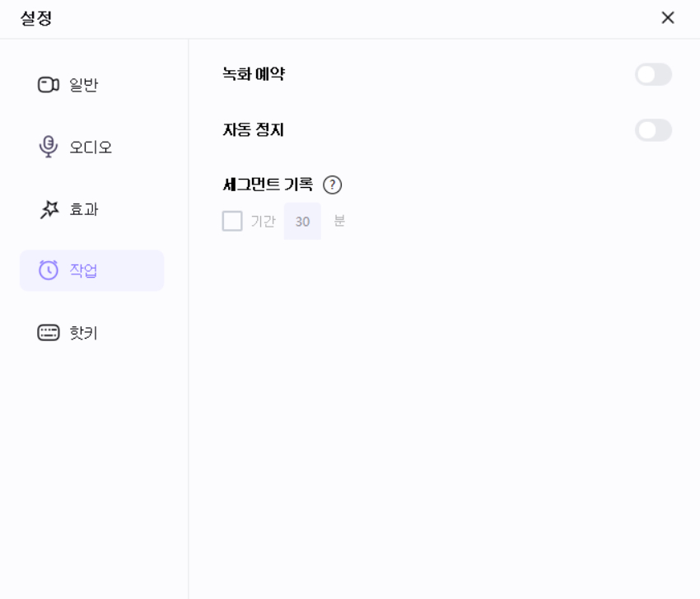Open the 오디오 settings section

(81, 147)
